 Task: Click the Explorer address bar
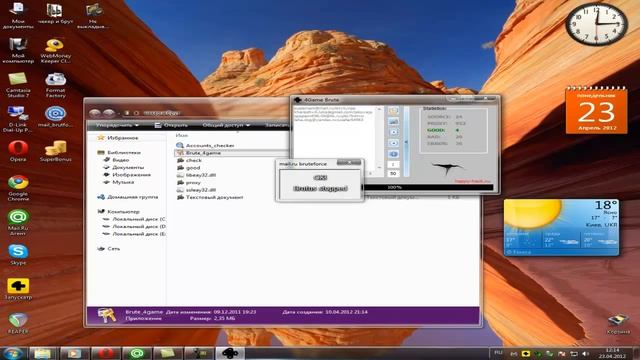pyautogui.click(x=204, y=113)
